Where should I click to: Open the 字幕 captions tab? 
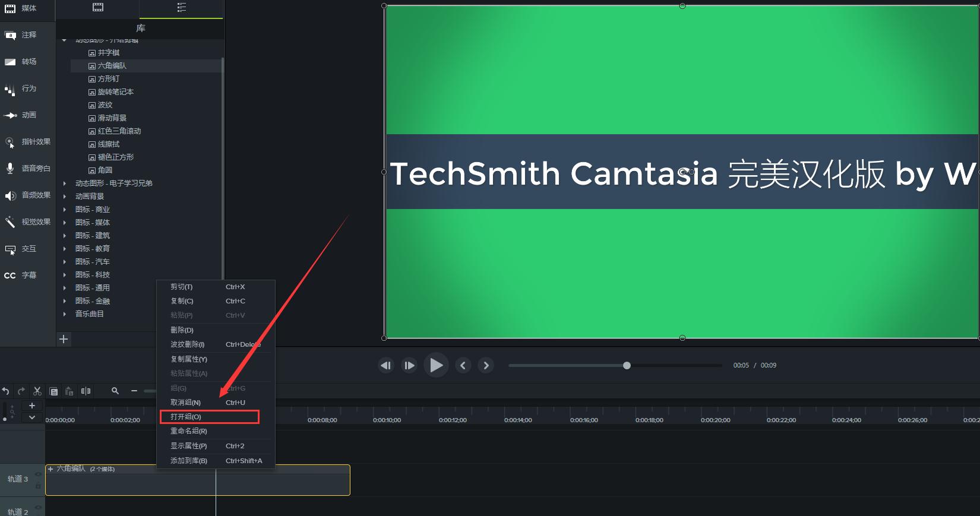click(21, 276)
